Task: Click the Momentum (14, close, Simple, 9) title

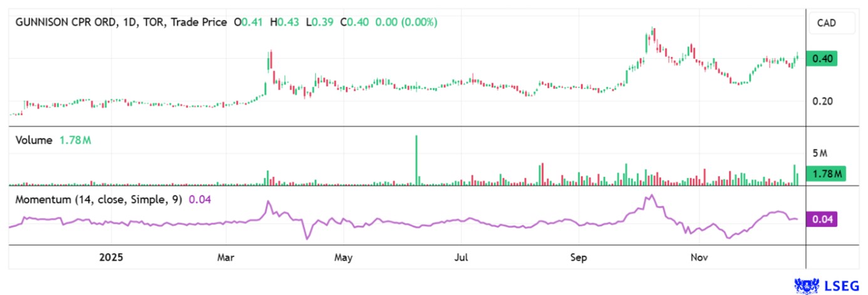Action: tap(100, 199)
